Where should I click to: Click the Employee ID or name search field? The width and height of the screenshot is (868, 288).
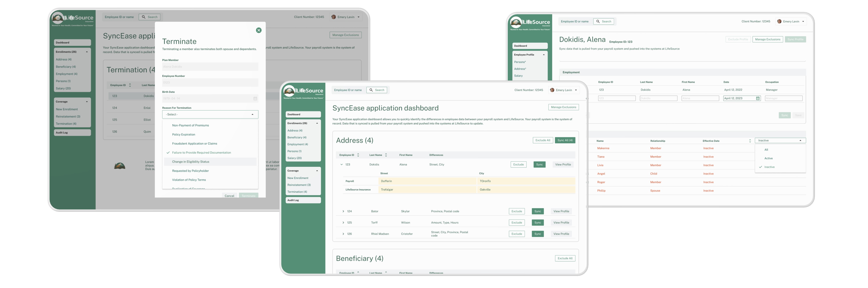pos(348,90)
